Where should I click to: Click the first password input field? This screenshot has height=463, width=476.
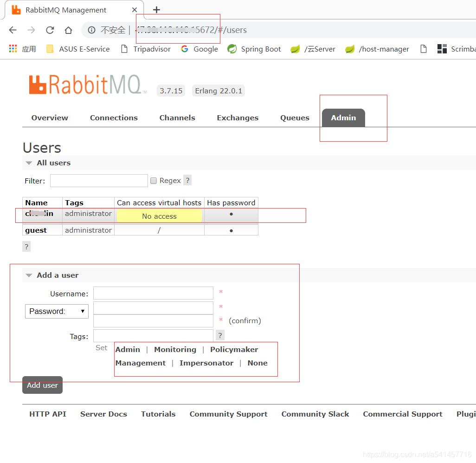tap(153, 308)
